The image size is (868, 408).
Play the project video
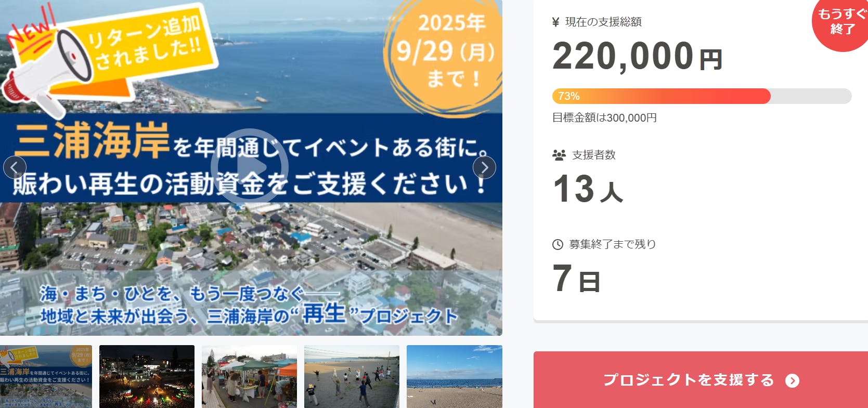pyautogui.click(x=250, y=167)
